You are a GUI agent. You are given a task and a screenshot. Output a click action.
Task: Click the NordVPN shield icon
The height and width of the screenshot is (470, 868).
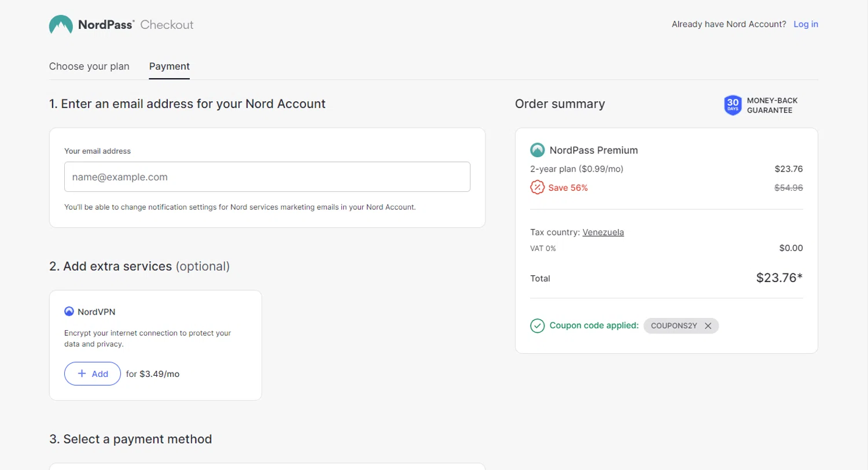[x=69, y=312]
